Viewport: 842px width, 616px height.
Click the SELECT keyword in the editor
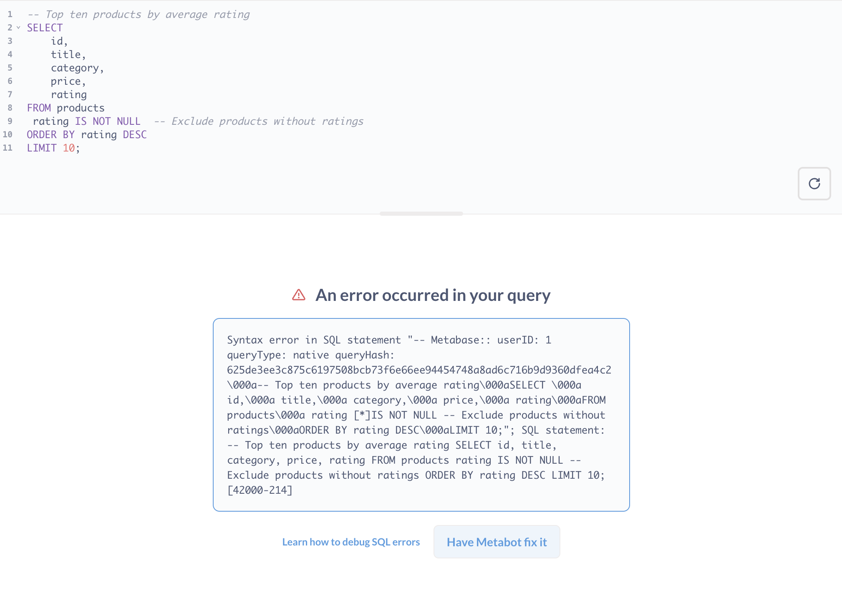click(44, 28)
